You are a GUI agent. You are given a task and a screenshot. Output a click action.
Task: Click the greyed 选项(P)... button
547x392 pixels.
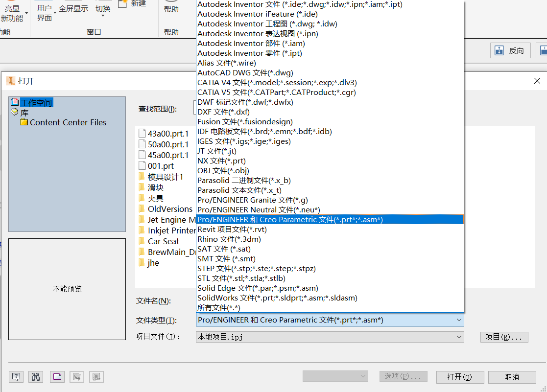(404, 376)
